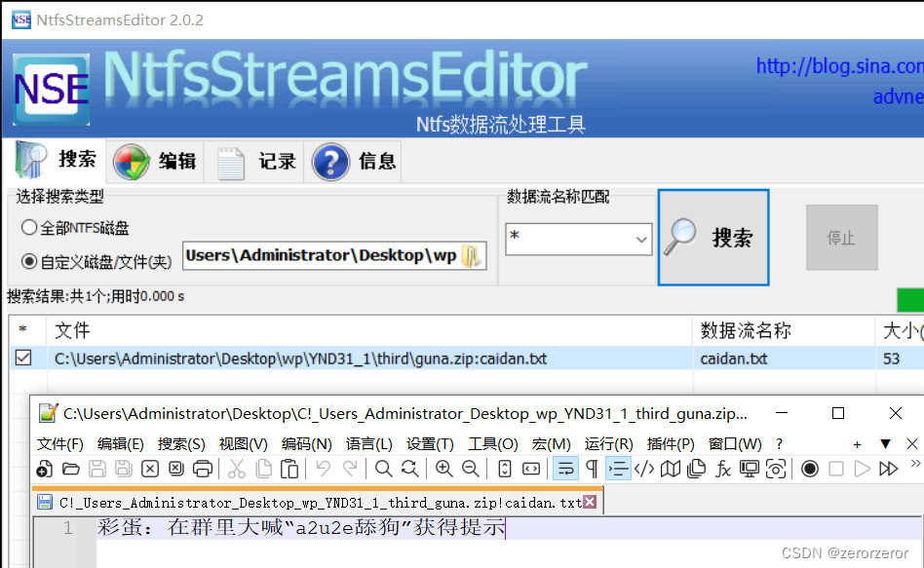Click the browse folder icon beside path

tap(472, 256)
